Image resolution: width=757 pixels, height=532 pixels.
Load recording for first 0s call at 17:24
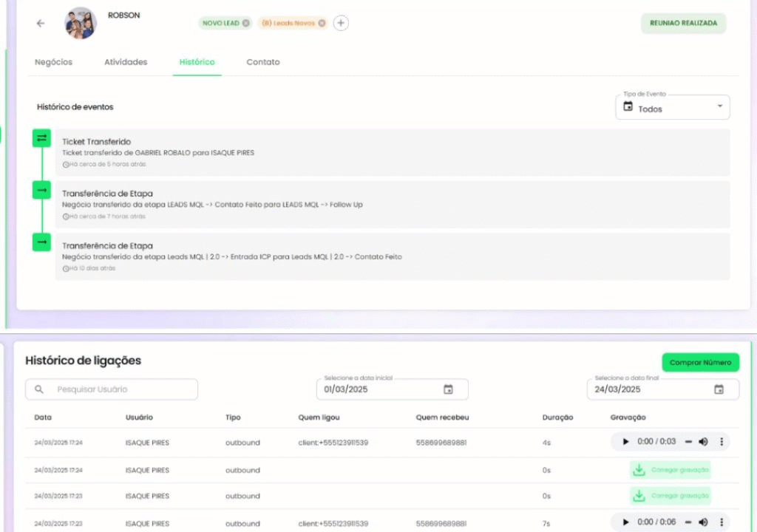pos(670,470)
